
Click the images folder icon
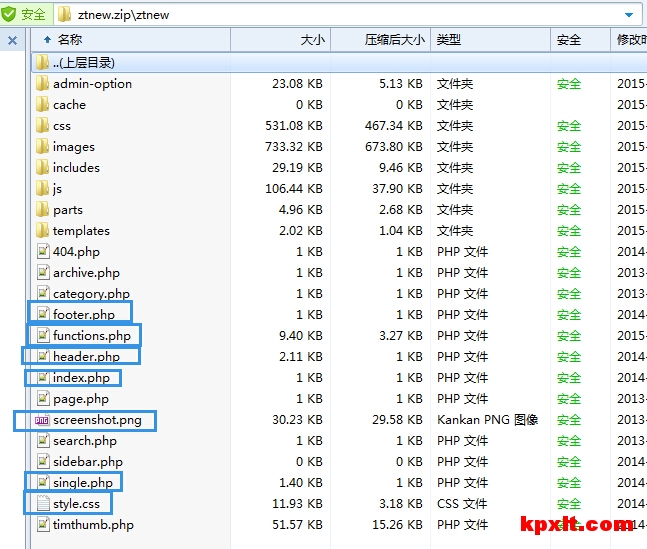pyautogui.click(x=42, y=147)
